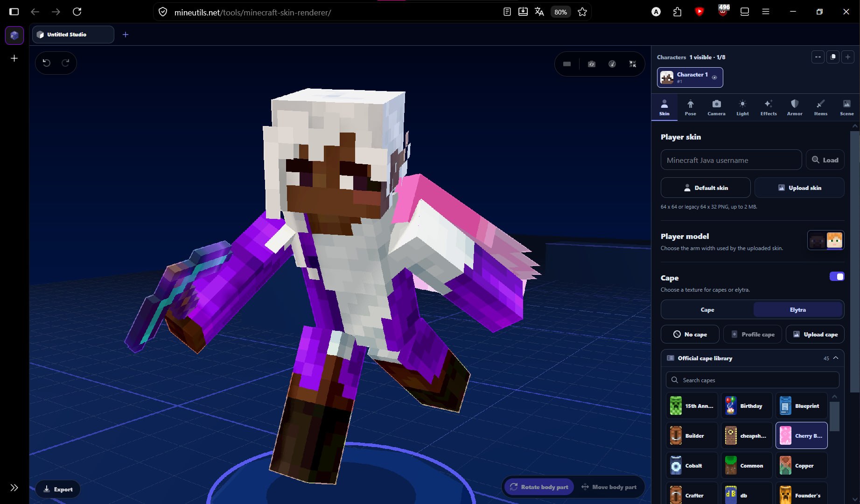Image resolution: width=860 pixels, height=504 pixels.
Task: Enable Move body part mode
Action: coord(609,487)
